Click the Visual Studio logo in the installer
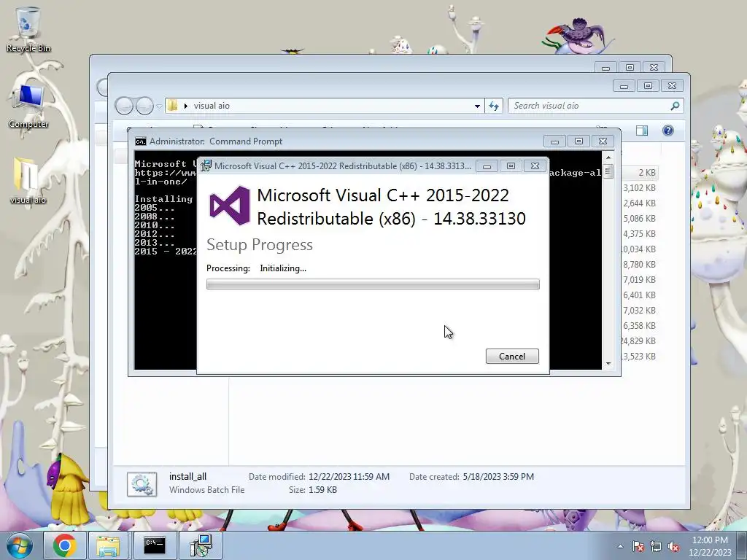 coord(230,206)
